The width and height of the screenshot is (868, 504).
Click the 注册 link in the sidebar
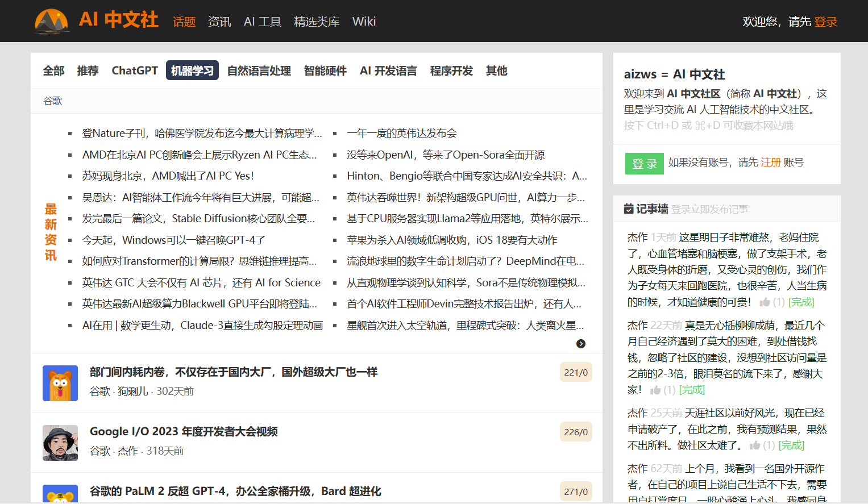click(770, 163)
